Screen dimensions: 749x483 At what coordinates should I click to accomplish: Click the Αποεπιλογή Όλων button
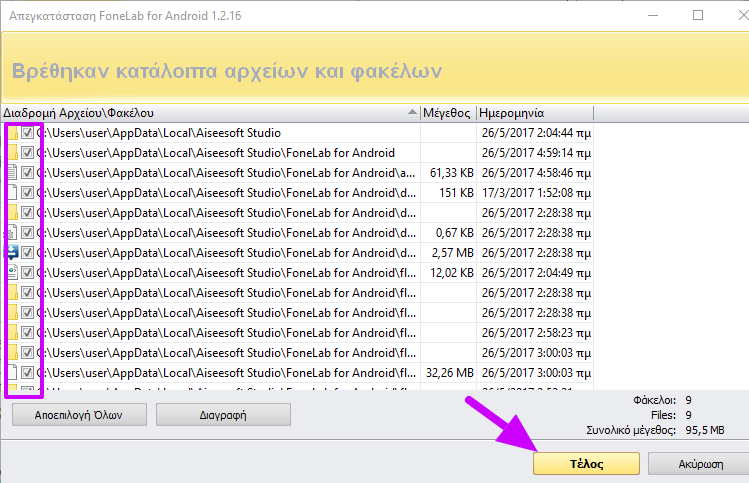(x=79, y=415)
